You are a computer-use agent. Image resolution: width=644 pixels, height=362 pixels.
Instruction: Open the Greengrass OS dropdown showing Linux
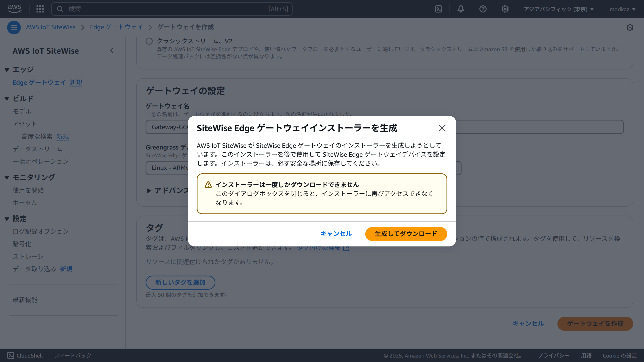point(303,168)
